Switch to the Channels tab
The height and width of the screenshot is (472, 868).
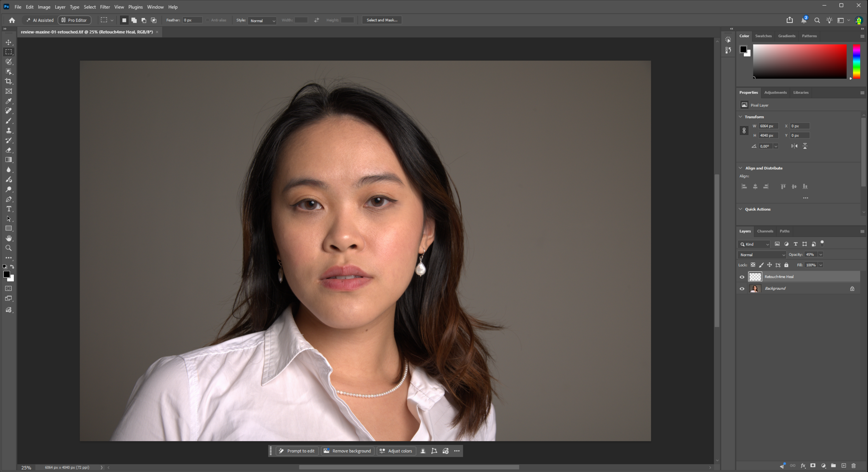[765, 231]
